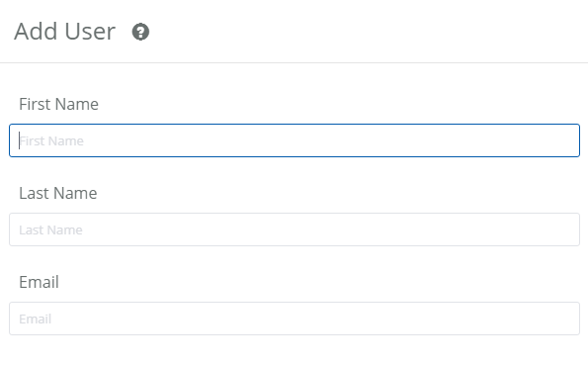
Task: Click the word User in the page title
Action: (90, 32)
